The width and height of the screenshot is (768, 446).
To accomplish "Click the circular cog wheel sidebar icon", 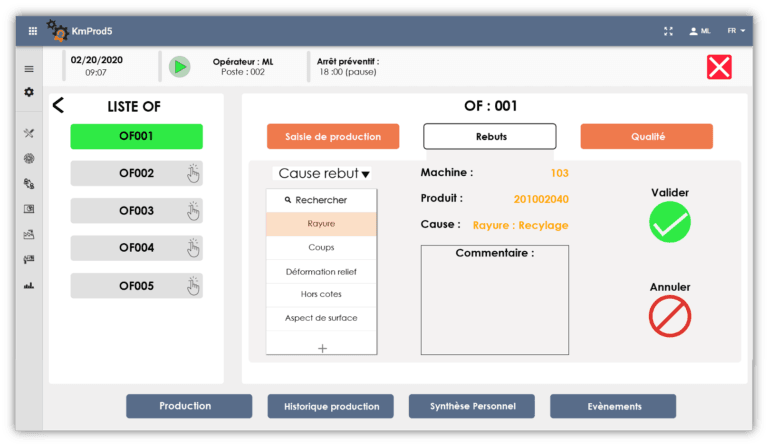I will (x=29, y=158).
